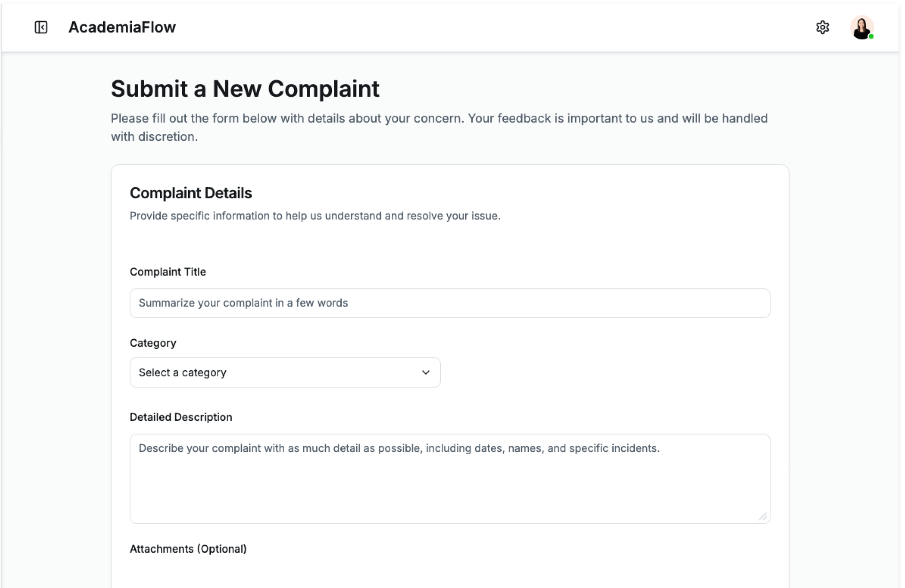This screenshot has height=588, width=905.
Task: Click the 'Summarize your complaint' placeholder text
Action: pyautogui.click(x=243, y=303)
